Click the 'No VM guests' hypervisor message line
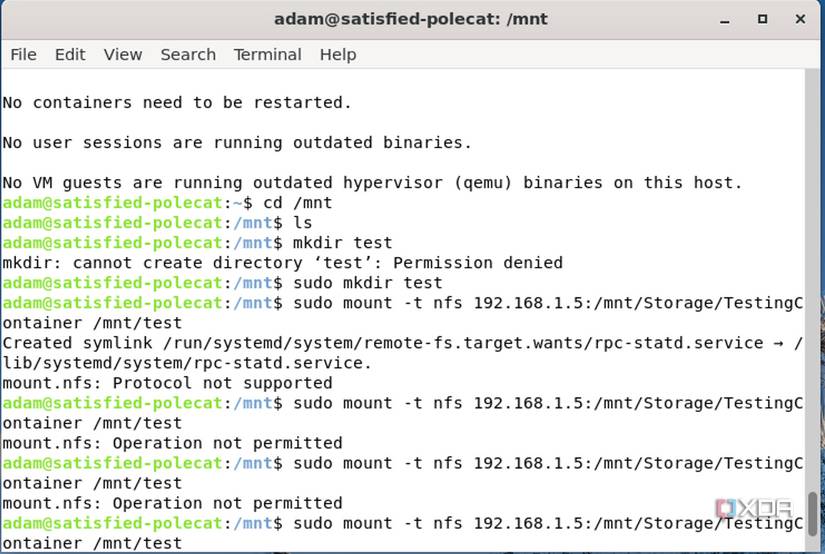This screenshot has width=825, height=554. pyautogui.click(x=372, y=183)
